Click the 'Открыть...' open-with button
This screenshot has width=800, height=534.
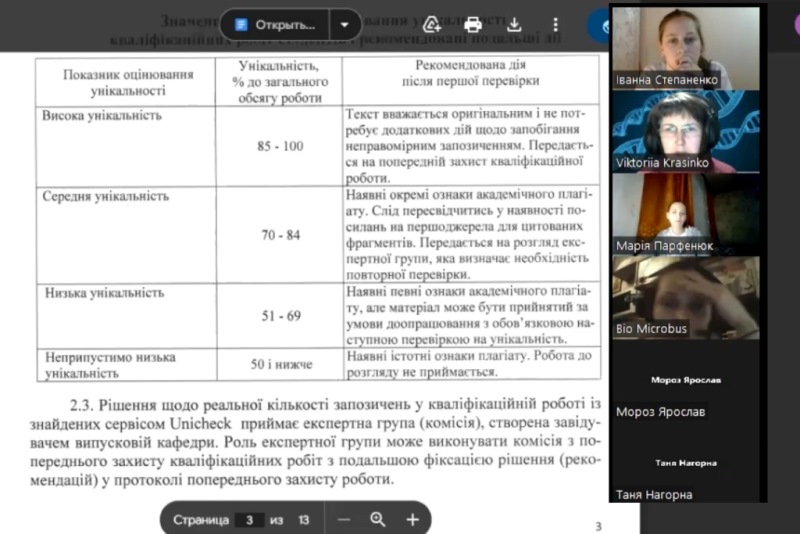[x=274, y=24]
